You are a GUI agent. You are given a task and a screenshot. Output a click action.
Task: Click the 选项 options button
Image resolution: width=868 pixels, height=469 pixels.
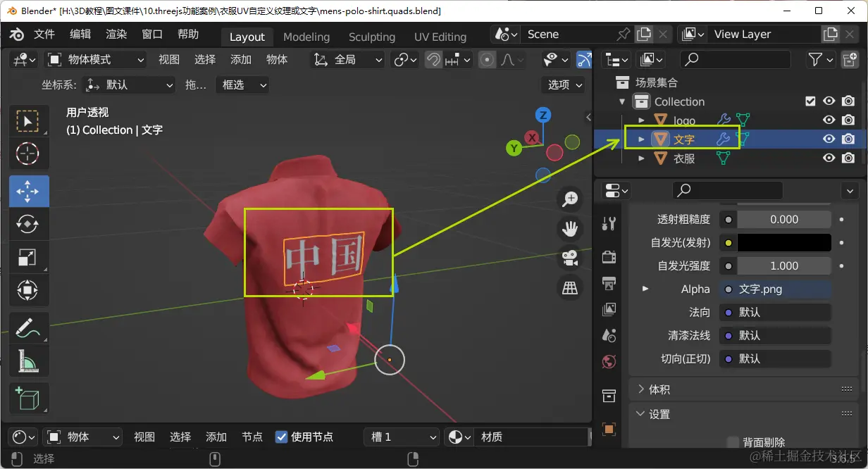tap(565, 85)
